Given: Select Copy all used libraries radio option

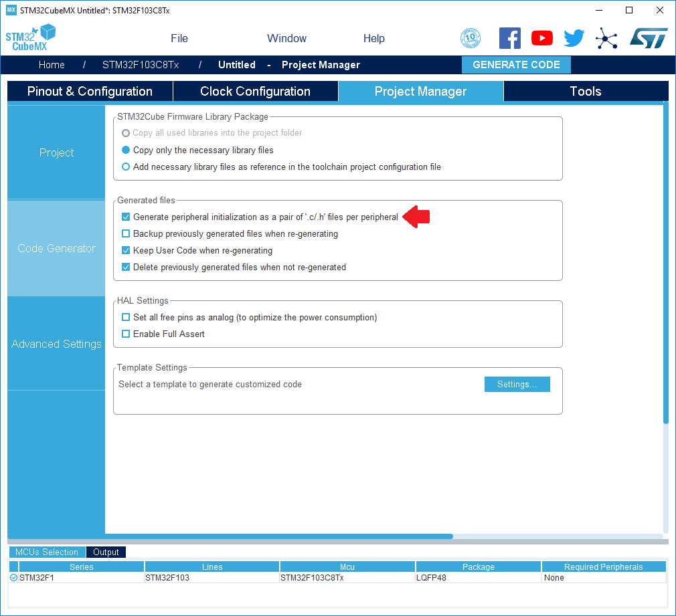Looking at the screenshot, I should click(125, 133).
